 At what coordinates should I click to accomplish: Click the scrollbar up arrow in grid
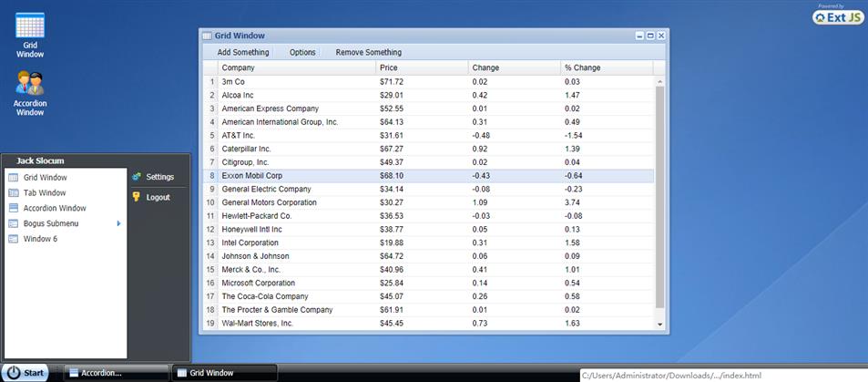[x=659, y=82]
